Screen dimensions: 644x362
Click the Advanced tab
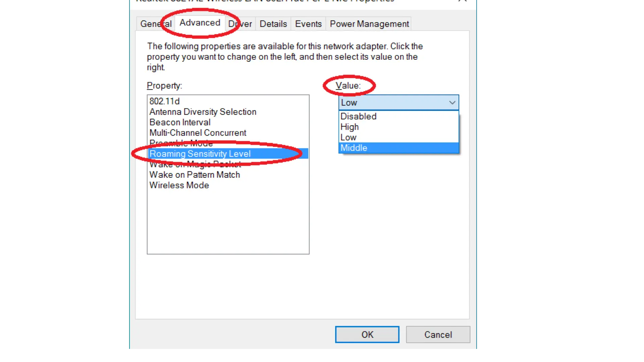(200, 23)
